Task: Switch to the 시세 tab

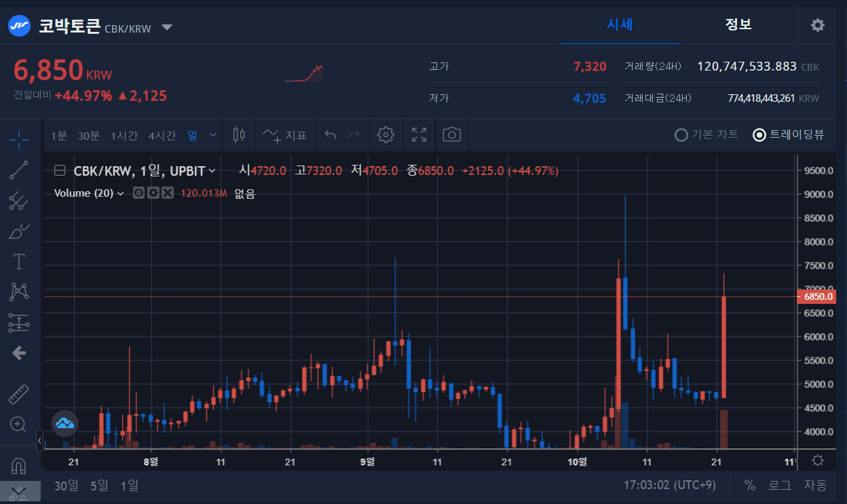Action: pyautogui.click(x=620, y=25)
